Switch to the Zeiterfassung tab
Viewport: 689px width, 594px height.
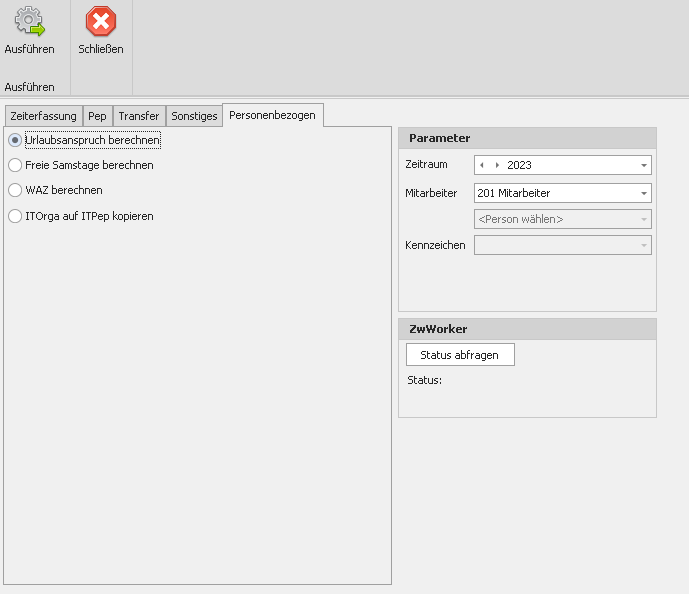click(x=43, y=116)
